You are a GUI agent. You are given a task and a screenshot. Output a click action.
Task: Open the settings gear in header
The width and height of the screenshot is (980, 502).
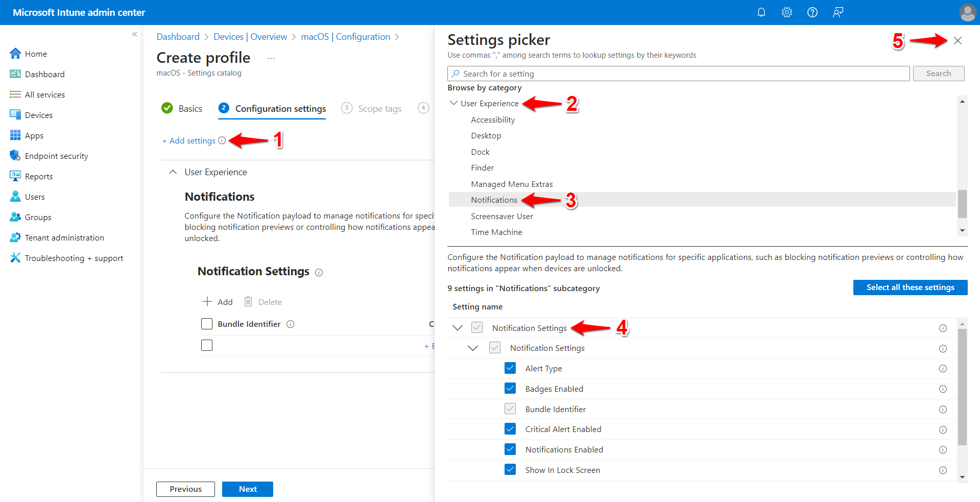[x=786, y=12]
